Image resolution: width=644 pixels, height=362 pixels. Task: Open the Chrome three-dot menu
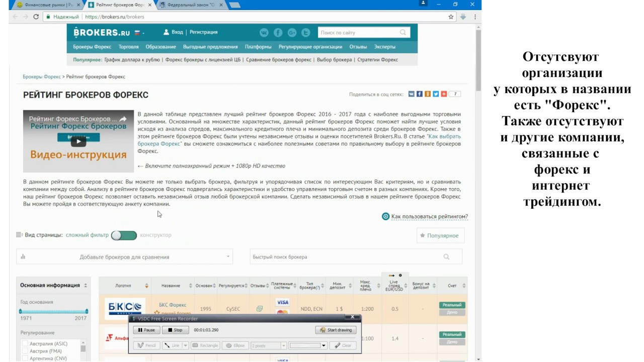click(475, 17)
